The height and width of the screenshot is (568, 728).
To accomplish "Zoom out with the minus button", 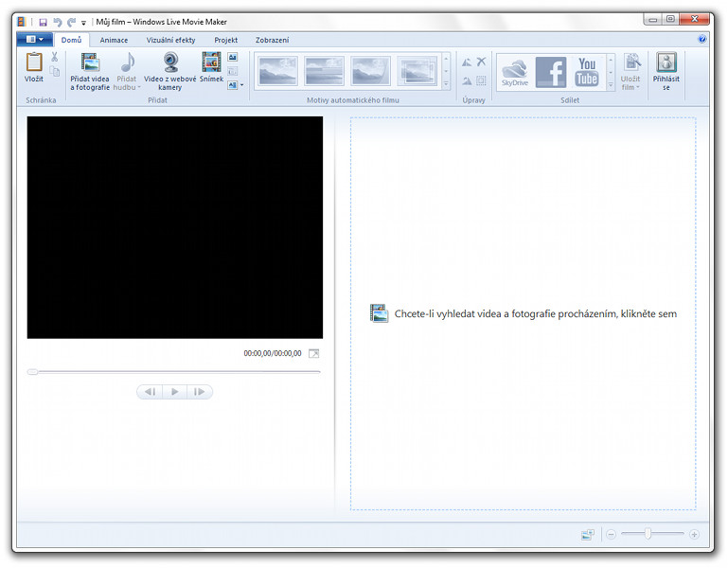I will [611, 535].
